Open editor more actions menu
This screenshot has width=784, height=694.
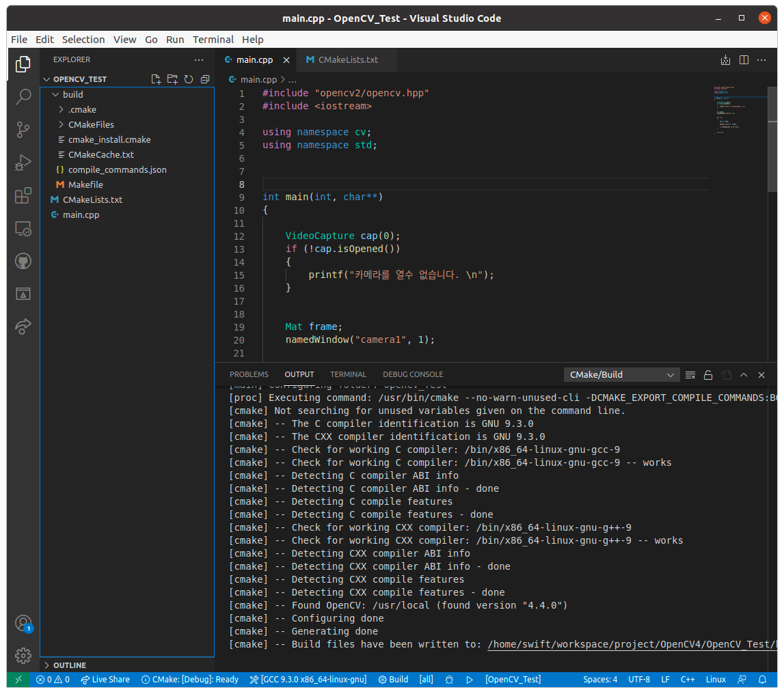click(x=761, y=60)
